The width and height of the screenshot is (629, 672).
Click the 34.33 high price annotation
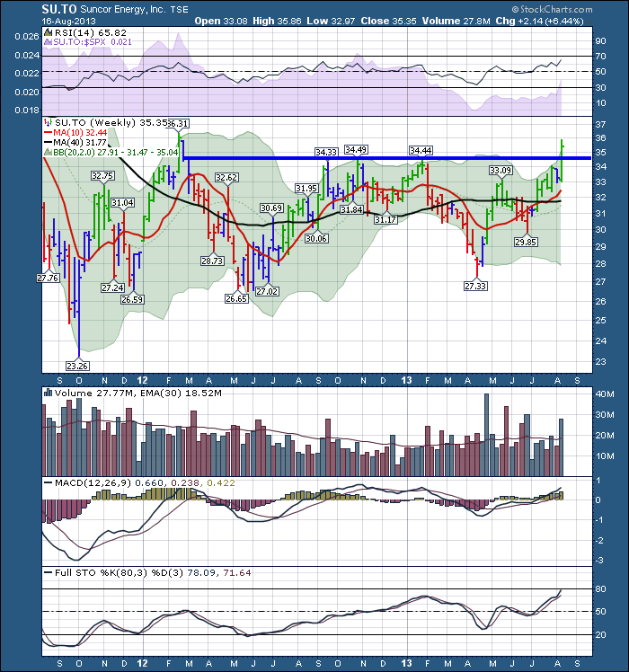point(326,152)
